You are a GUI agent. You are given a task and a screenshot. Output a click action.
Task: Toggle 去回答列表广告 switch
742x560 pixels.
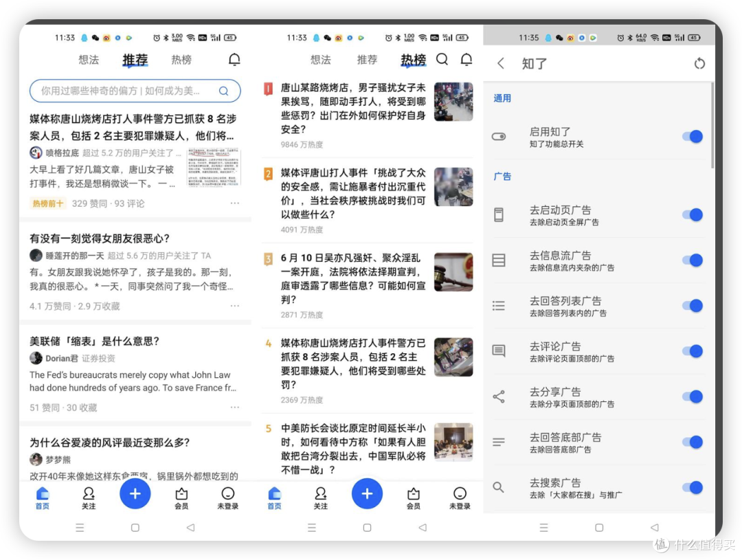[693, 305]
